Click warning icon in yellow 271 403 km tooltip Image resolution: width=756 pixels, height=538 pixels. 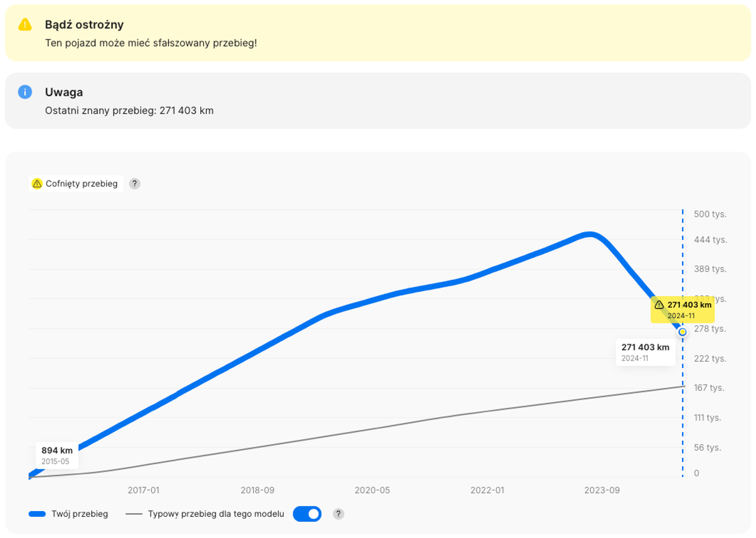(659, 305)
